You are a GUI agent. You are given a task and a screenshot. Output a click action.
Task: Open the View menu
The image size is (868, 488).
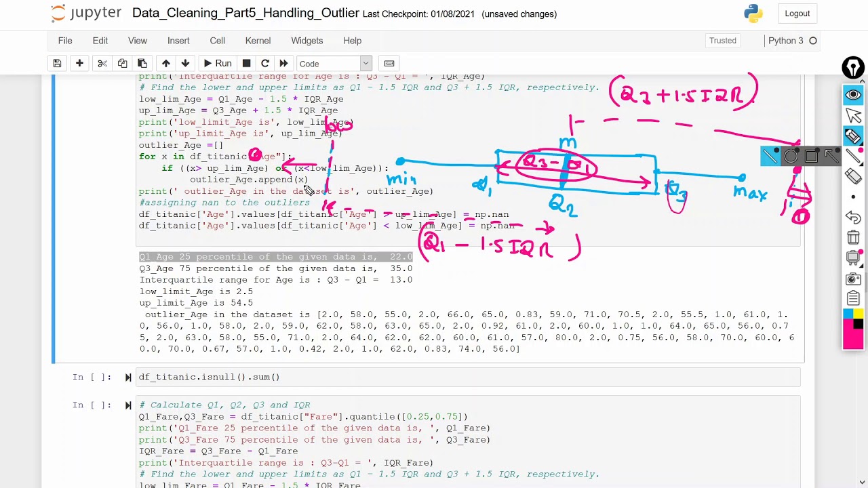click(x=138, y=41)
